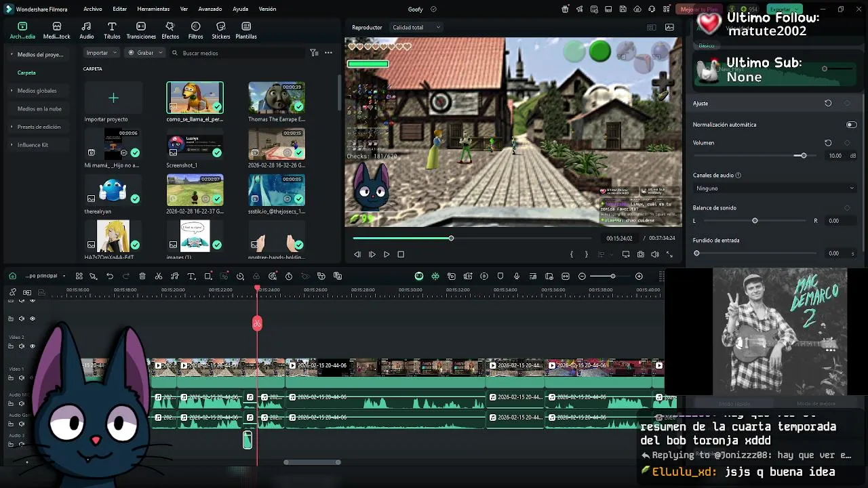The image size is (868, 488).
Task: Toggle the timeline link icon
Action: click(12, 292)
